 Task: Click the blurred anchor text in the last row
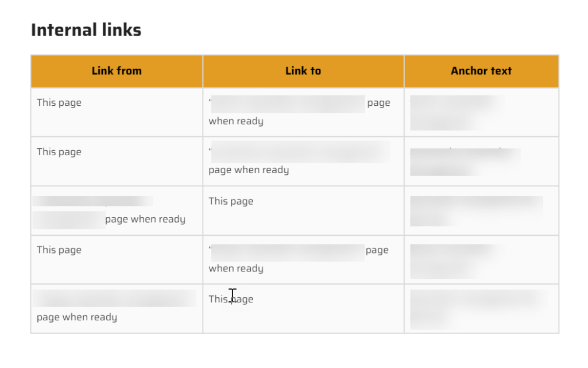479,310
